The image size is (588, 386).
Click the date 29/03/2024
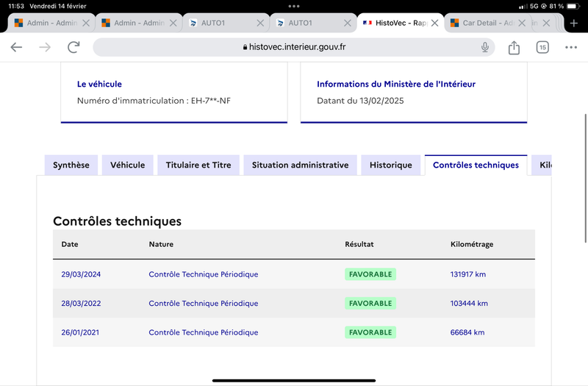click(x=81, y=274)
